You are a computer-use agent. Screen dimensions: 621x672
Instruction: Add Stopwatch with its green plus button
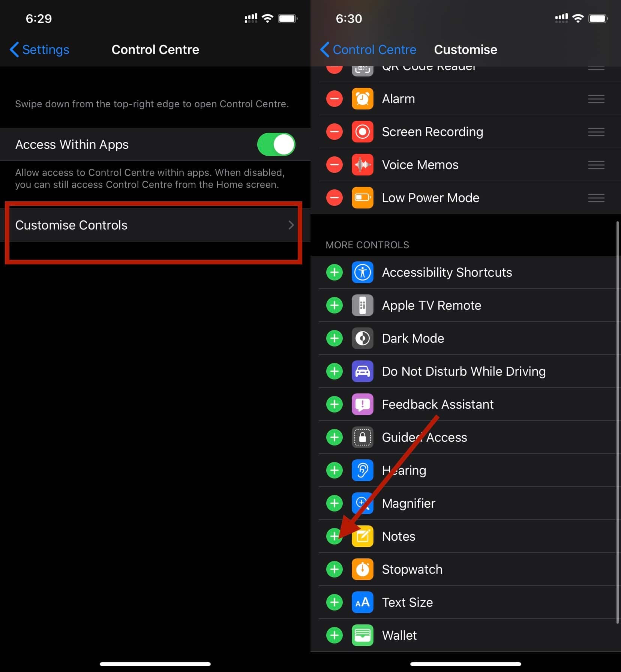coord(334,569)
